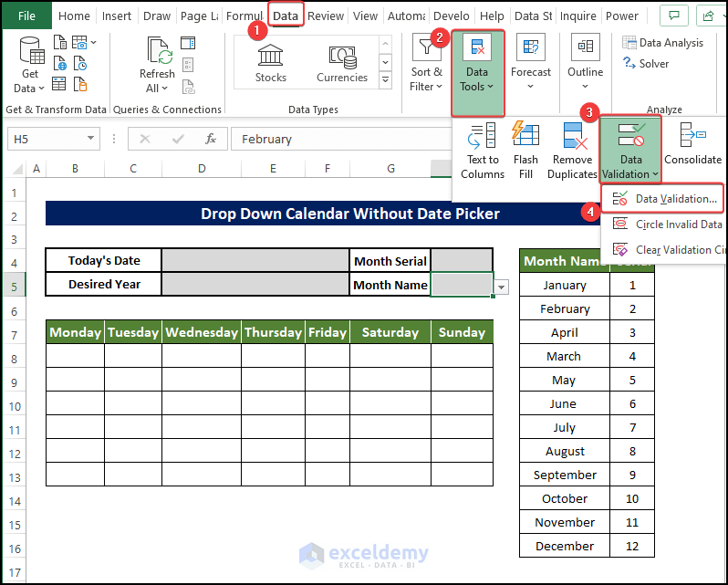728x585 pixels.
Task: Click the Cancel (X) formula bar icon
Action: [145, 139]
